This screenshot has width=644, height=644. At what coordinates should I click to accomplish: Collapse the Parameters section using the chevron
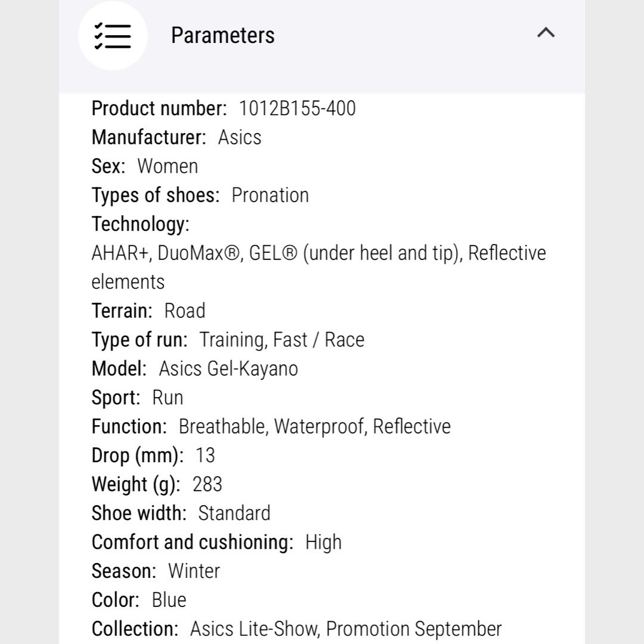[546, 32]
